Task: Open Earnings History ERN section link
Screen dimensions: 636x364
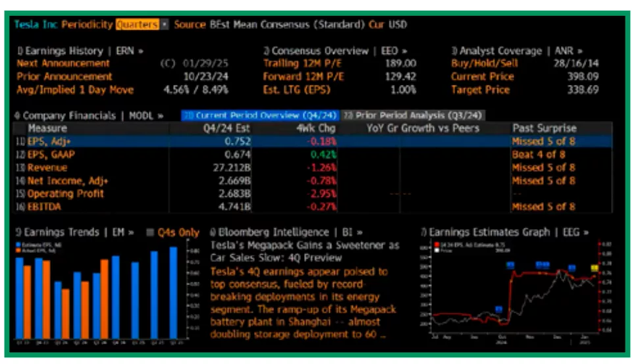Action: [x=80, y=51]
